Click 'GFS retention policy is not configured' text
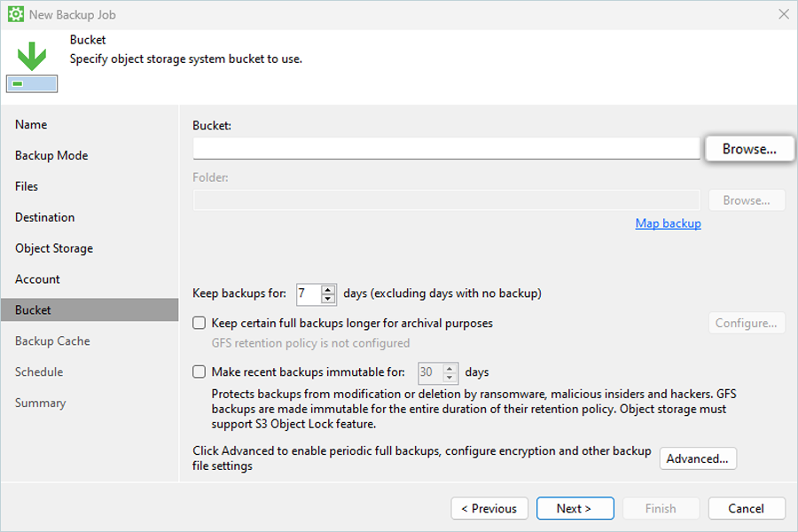798x532 pixels. point(310,343)
